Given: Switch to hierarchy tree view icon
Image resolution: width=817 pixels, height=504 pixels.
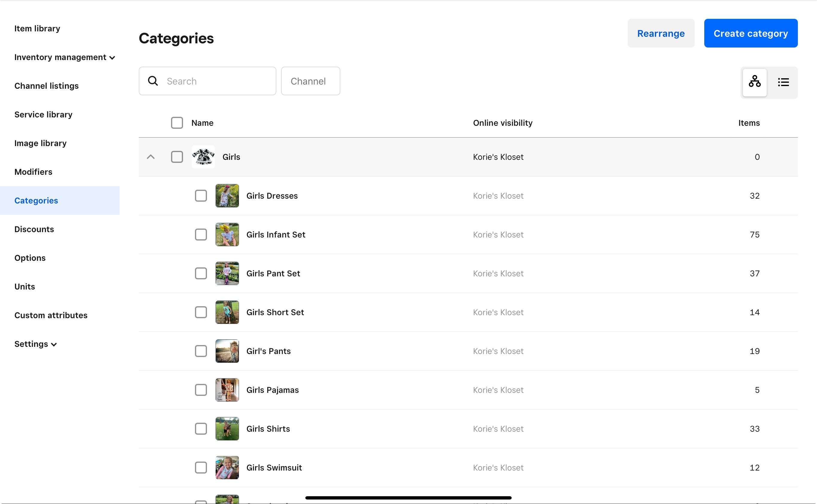Looking at the screenshot, I should coord(754,82).
